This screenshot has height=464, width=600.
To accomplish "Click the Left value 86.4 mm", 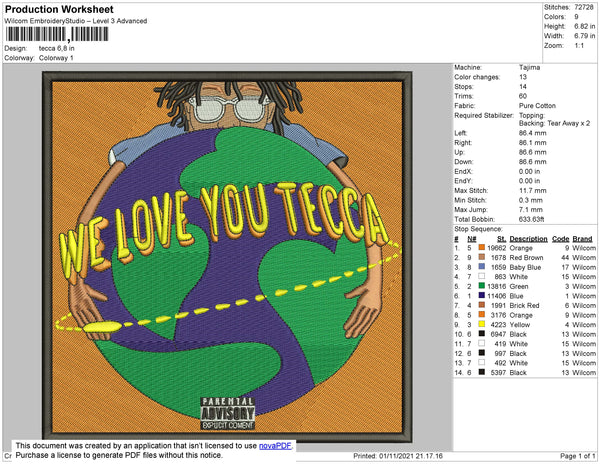I will (533, 133).
